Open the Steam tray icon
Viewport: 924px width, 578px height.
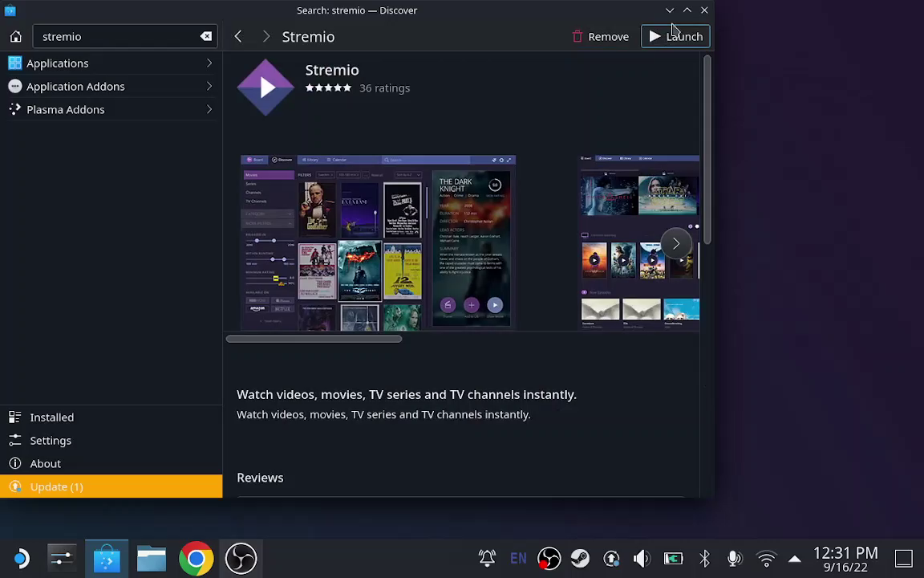click(x=580, y=558)
